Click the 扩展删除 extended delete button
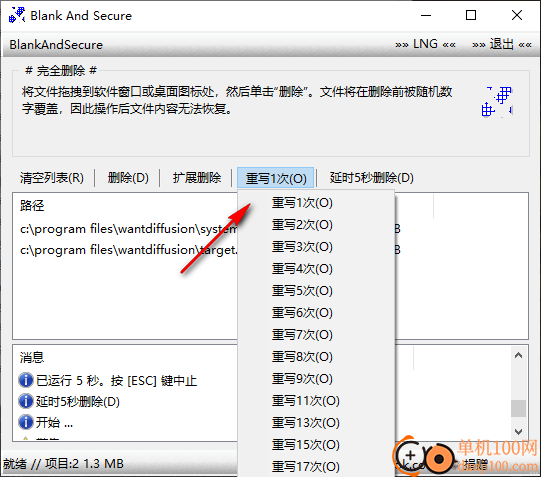This screenshot has height=477, width=541. (x=197, y=178)
